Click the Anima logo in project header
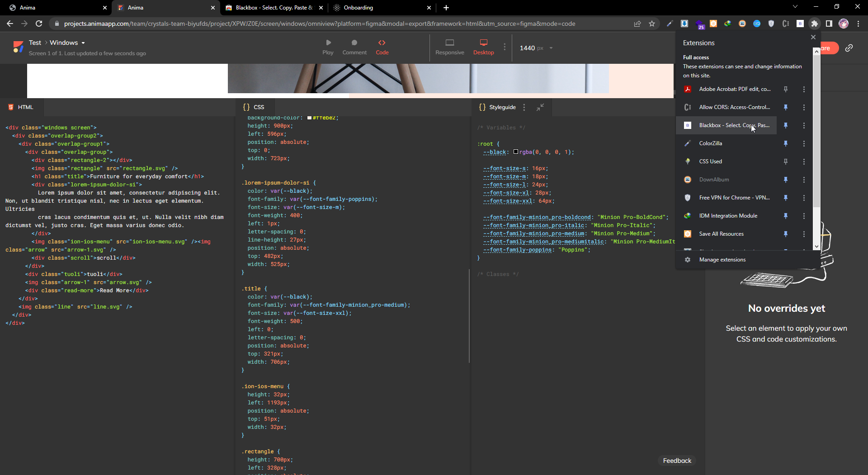868x475 pixels. (x=18, y=47)
